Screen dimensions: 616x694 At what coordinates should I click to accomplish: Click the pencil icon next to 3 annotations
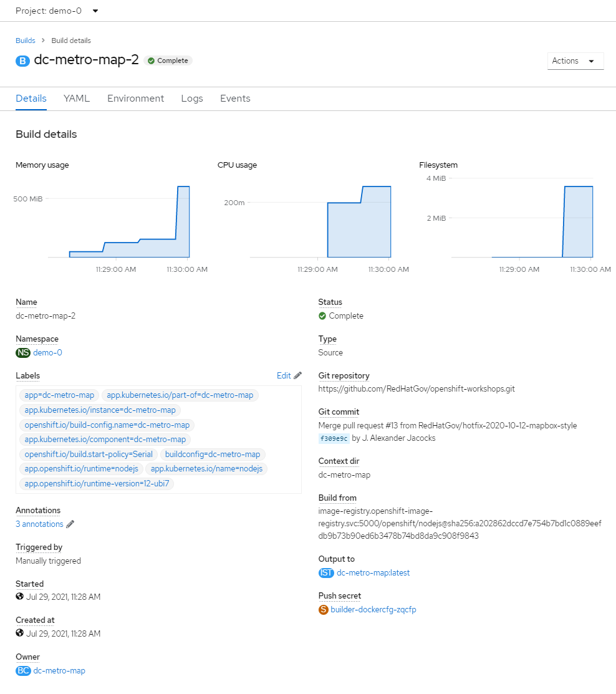[x=70, y=524]
